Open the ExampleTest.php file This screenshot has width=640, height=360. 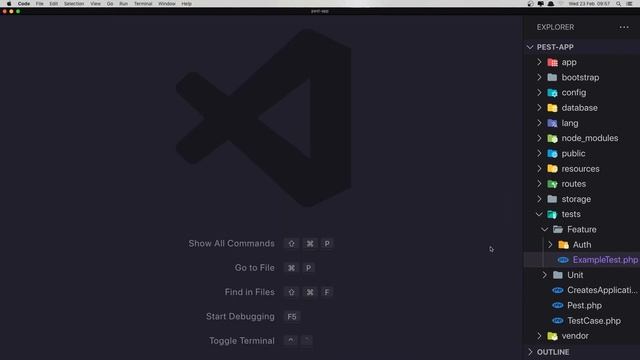[605, 260]
